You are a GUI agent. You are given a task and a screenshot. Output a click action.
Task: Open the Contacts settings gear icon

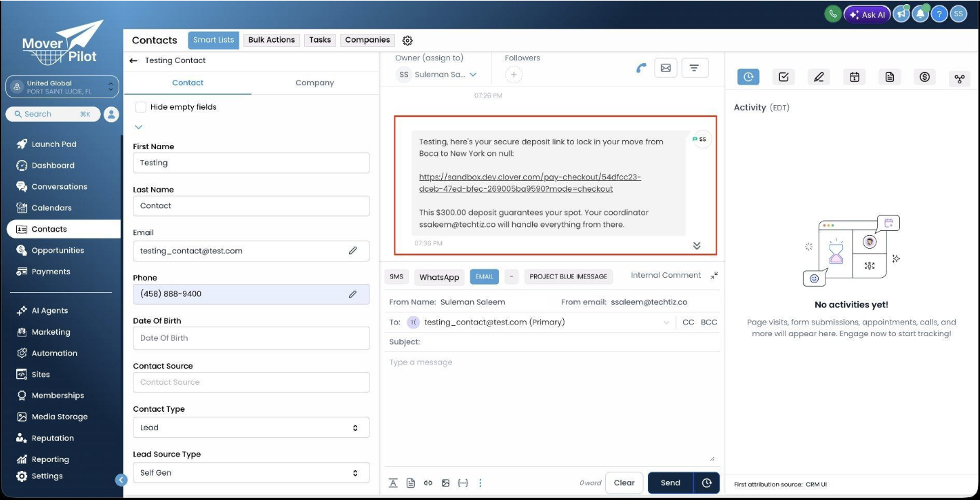pos(407,41)
